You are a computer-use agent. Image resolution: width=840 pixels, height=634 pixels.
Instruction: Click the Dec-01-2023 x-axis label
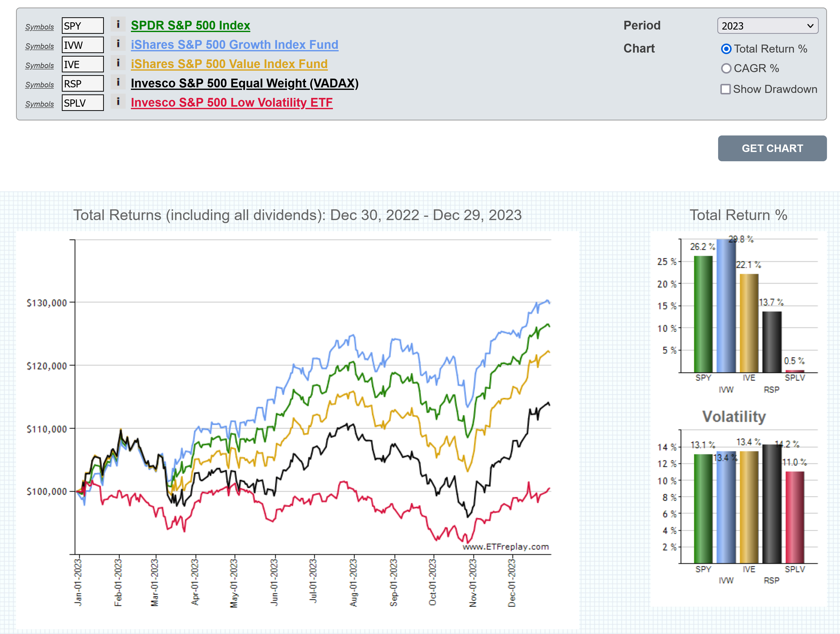pos(512,582)
